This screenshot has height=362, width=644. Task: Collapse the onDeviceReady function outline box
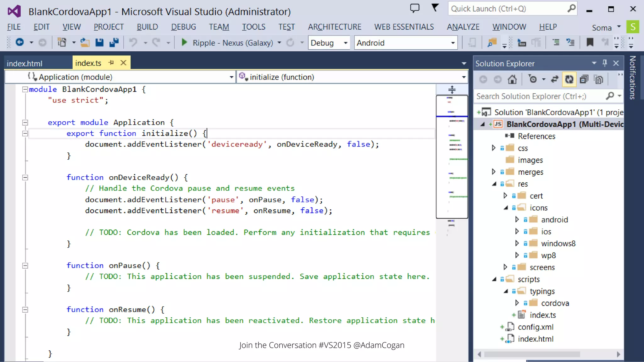click(x=25, y=178)
